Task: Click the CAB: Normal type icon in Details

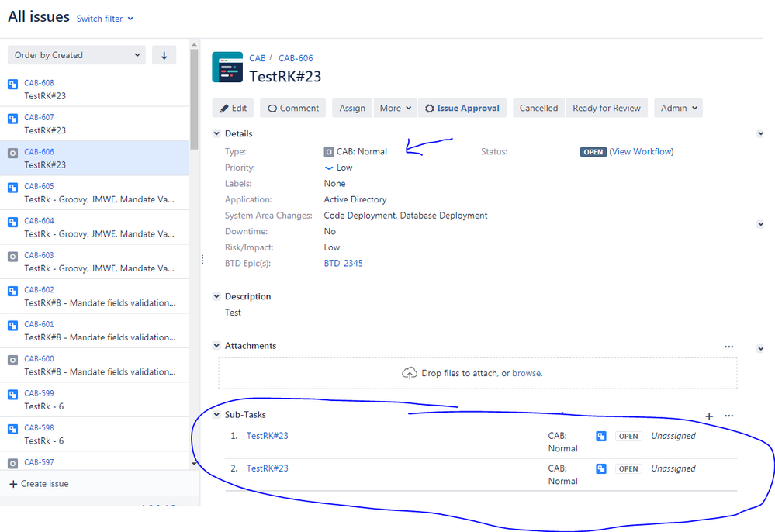Action: 329,152
